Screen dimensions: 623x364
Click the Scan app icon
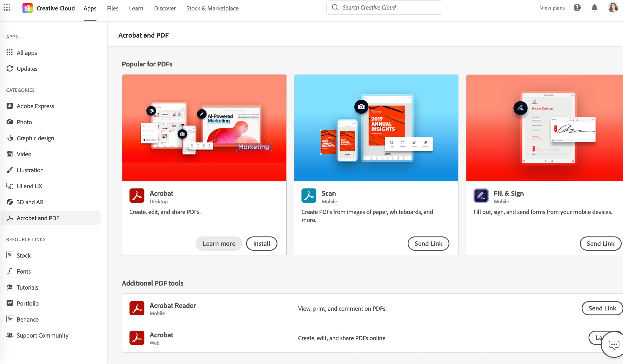tap(309, 196)
